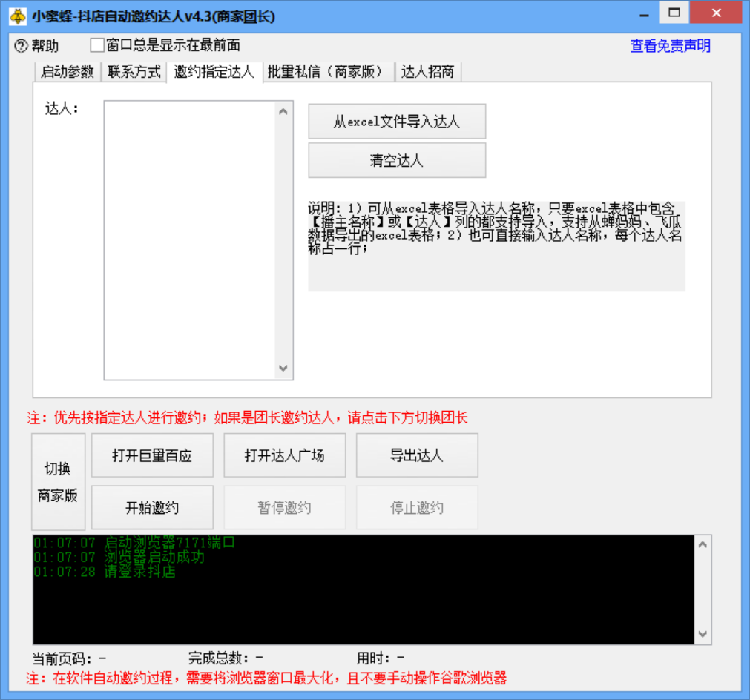Open 查看免责声明 disclaimer link

click(x=669, y=45)
